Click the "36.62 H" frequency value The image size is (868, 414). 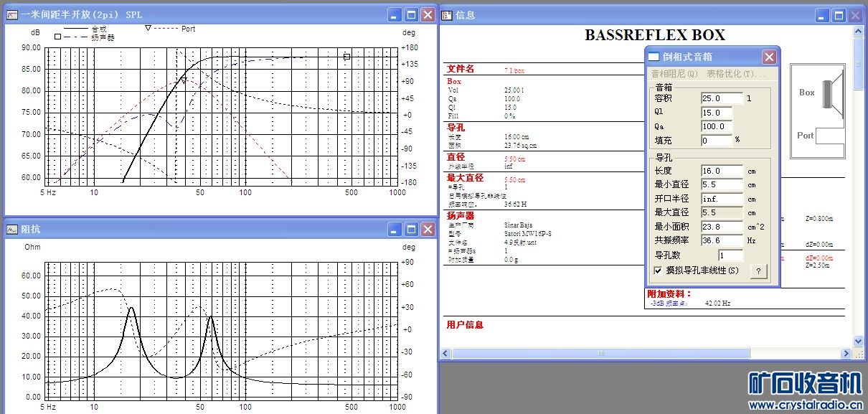click(516, 204)
